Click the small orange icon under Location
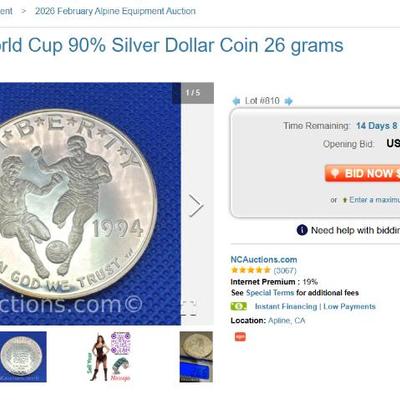This screenshot has width=400, height=400. tap(240, 337)
